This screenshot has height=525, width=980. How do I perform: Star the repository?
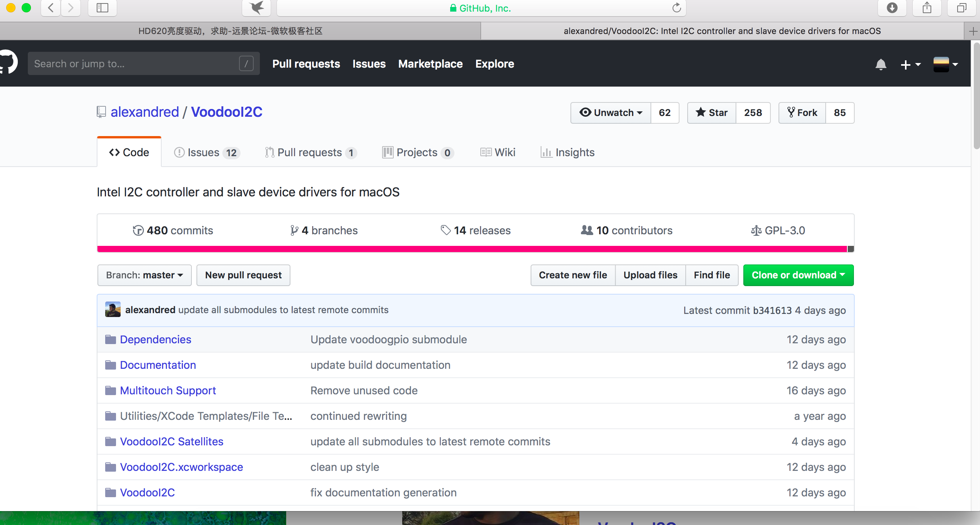[x=712, y=112]
